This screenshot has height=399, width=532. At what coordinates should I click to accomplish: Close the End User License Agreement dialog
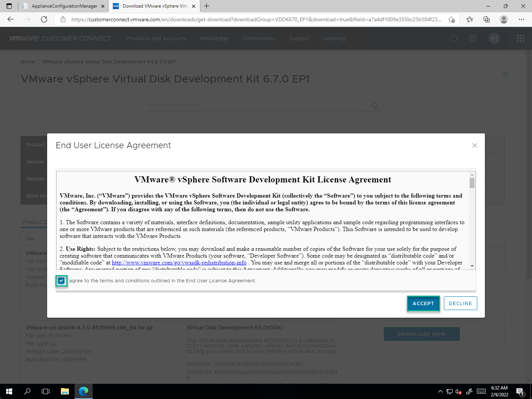(474, 146)
